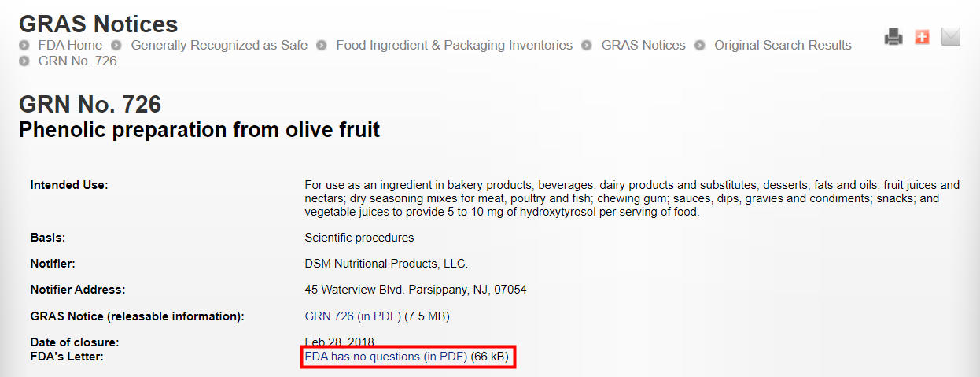The image size is (980, 377).
Task: Return to Original Search Results
Action: tap(783, 46)
